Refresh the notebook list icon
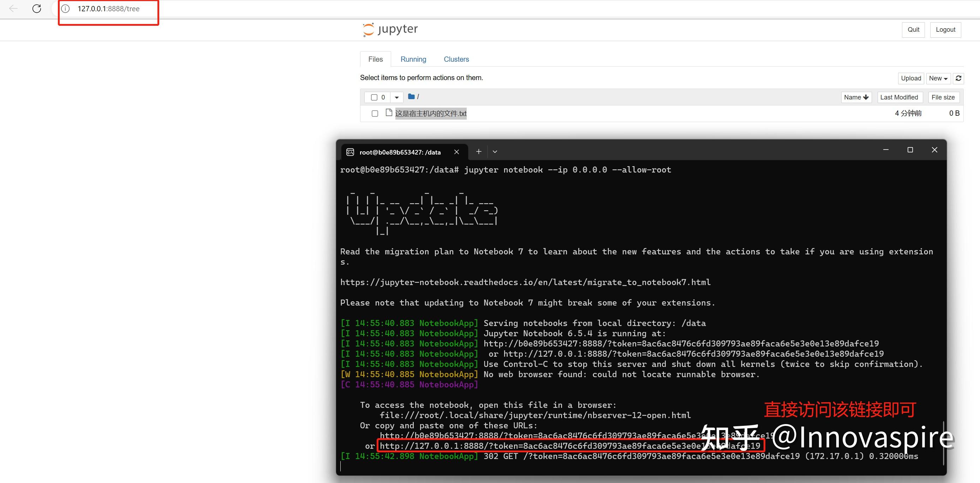The height and width of the screenshot is (483, 980). [958, 78]
